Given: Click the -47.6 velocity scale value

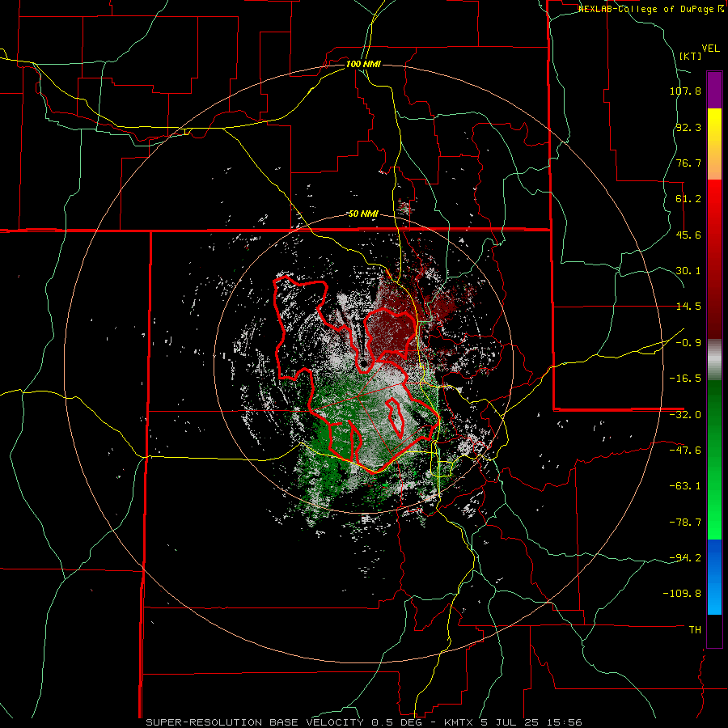Looking at the screenshot, I should coord(685,451).
